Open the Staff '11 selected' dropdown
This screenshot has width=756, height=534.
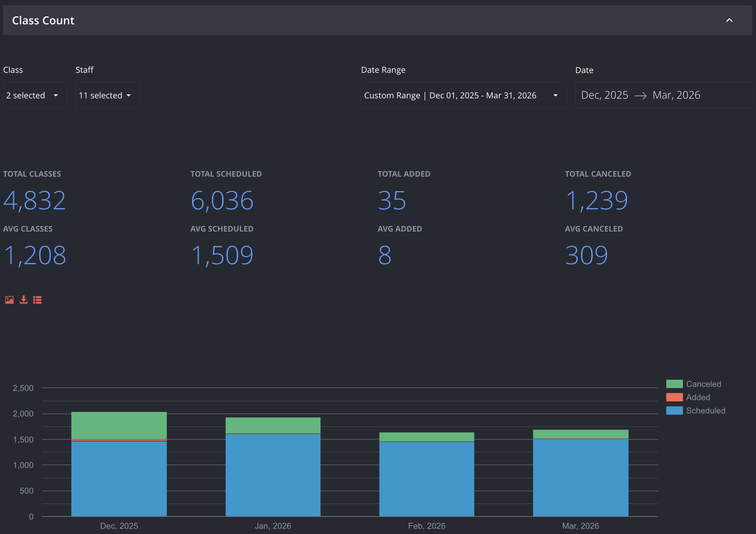(x=108, y=95)
